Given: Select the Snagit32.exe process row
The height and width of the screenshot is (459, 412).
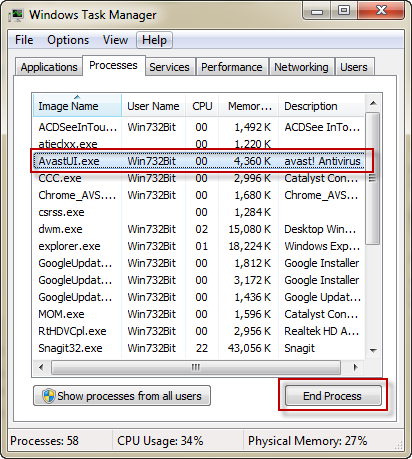Looking at the screenshot, I should point(199,348).
